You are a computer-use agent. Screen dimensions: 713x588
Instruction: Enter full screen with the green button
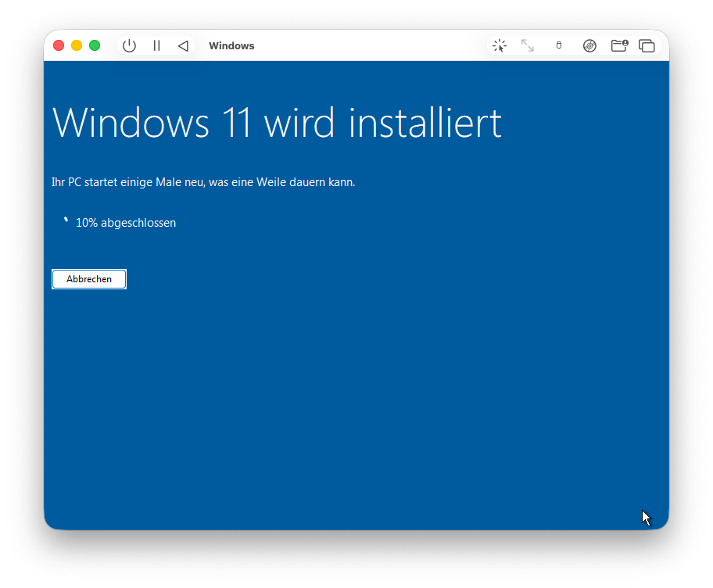pos(95,46)
